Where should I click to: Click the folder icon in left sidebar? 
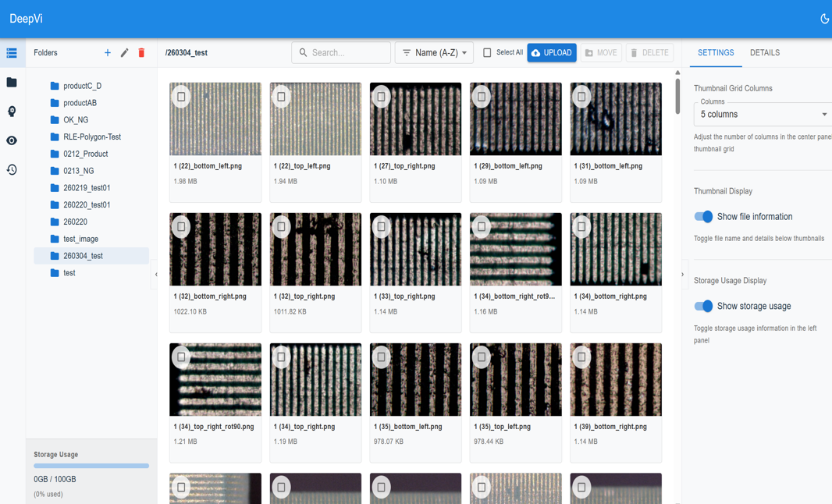point(12,82)
